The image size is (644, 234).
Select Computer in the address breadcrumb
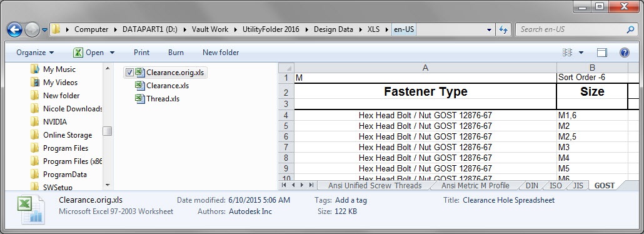[x=91, y=29]
